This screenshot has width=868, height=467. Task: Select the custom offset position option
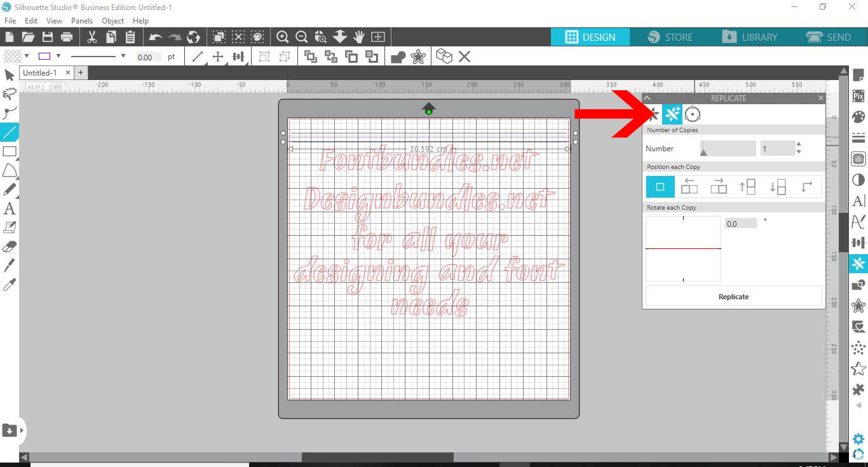(807, 187)
